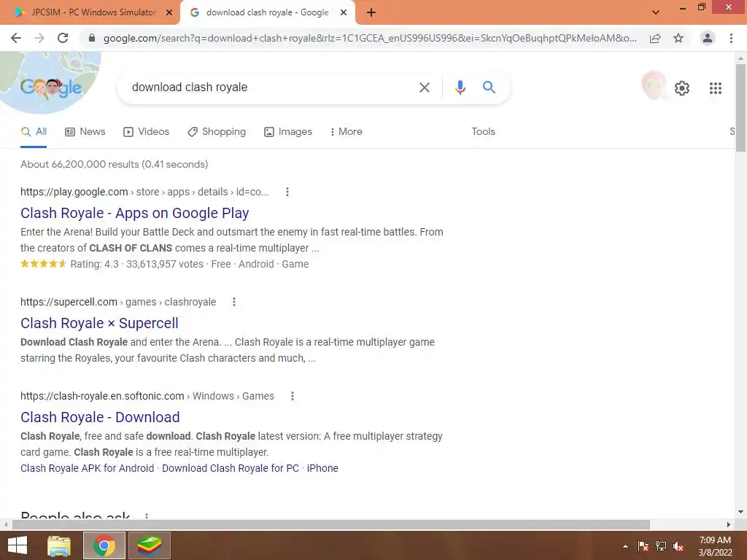Switch to Videos results
Screen dimensions: 747x560
146,132
